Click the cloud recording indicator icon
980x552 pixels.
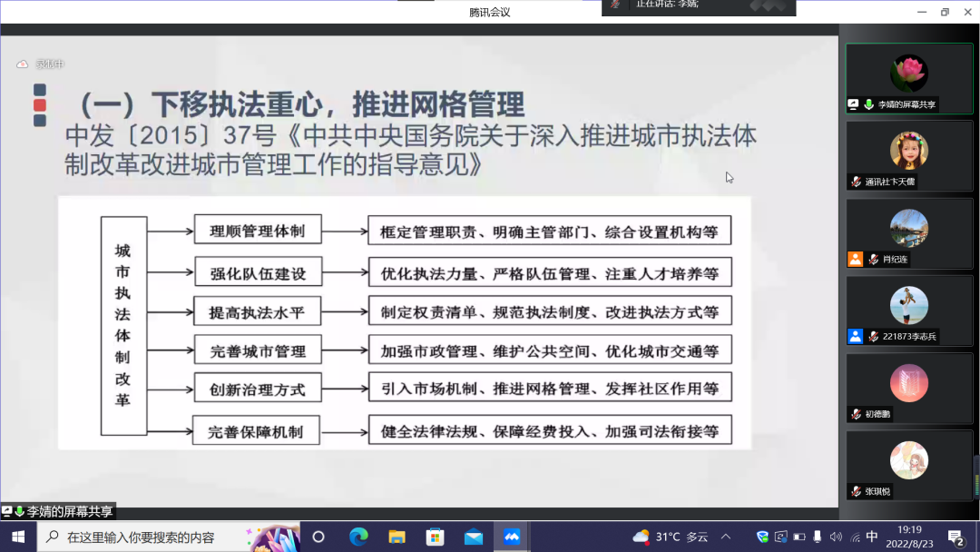(x=23, y=64)
